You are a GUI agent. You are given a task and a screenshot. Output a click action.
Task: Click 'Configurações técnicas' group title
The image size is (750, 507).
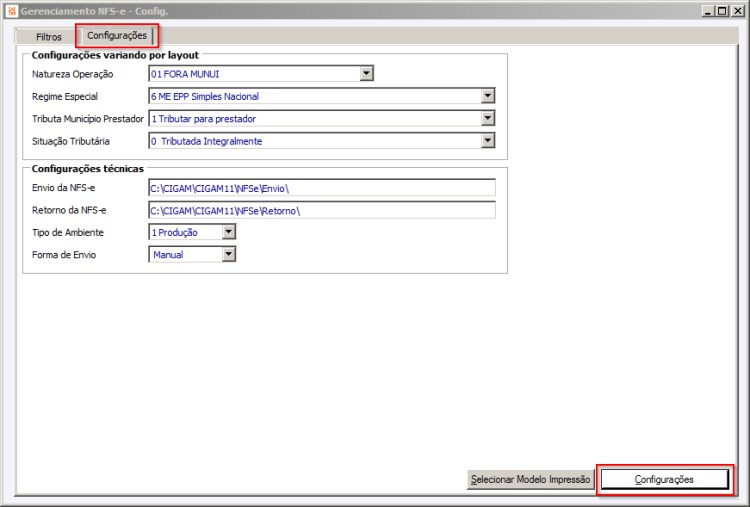pyautogui.click(x=88, y=168)
